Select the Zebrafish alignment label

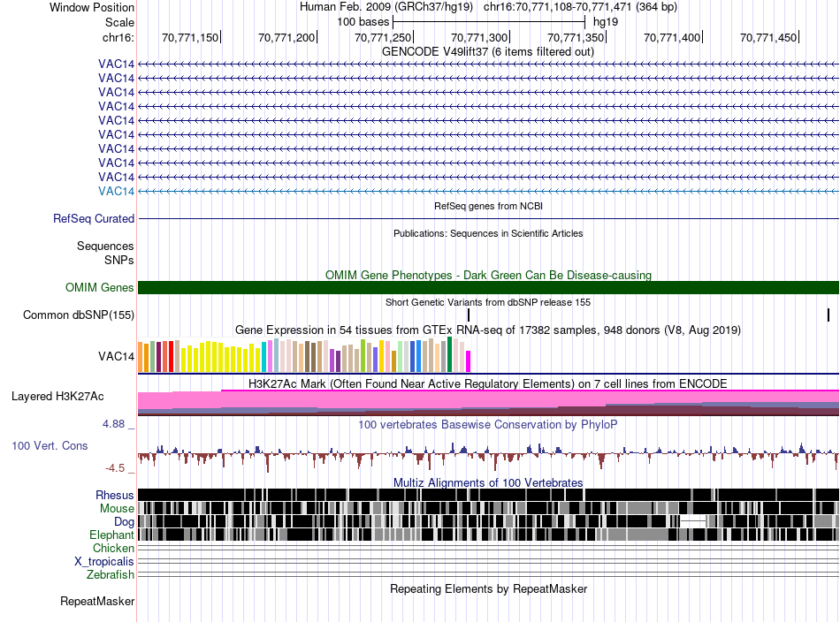coord(111,574)
